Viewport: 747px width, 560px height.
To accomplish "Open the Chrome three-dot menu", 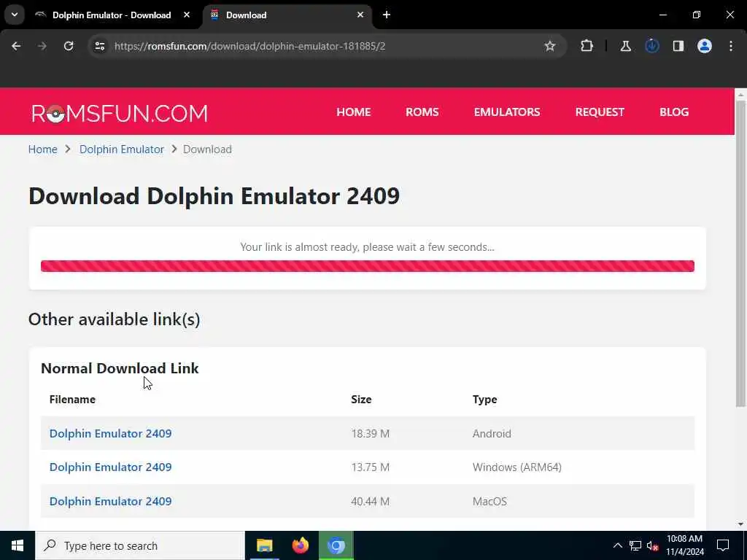I will coord(731,46).
